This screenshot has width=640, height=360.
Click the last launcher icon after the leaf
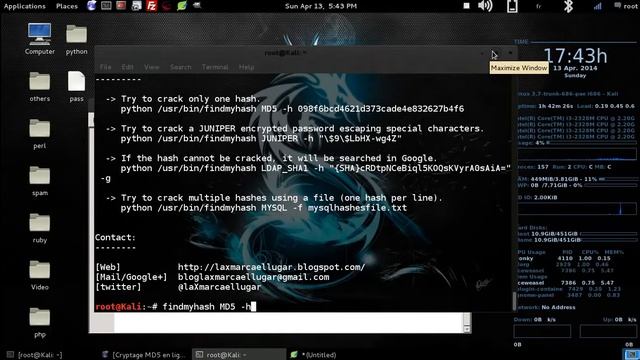pos(197,6)
